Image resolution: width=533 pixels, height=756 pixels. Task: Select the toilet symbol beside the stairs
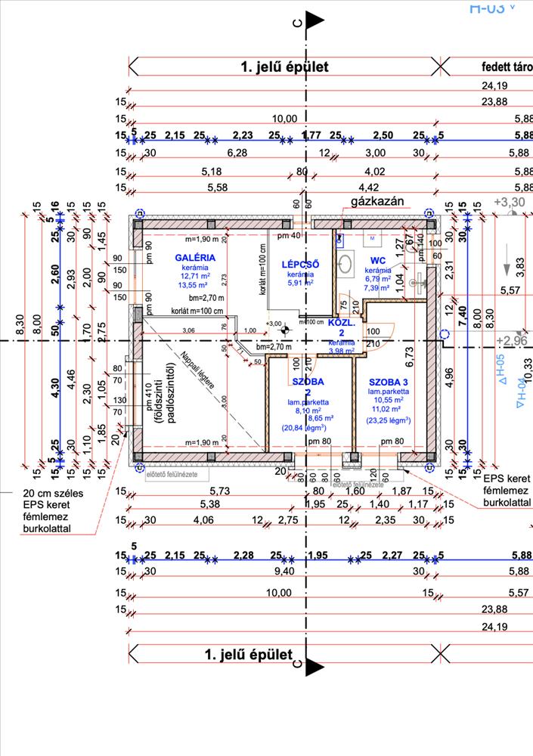pyautogui.click(x=344, y=265)
